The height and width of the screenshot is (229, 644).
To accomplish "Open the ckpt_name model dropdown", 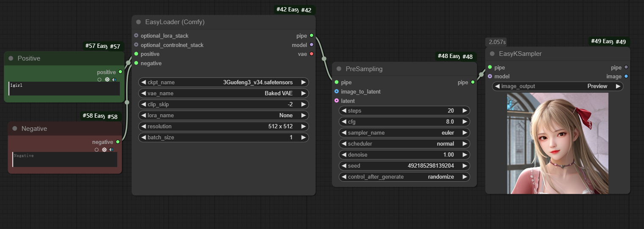I will 223,83.
